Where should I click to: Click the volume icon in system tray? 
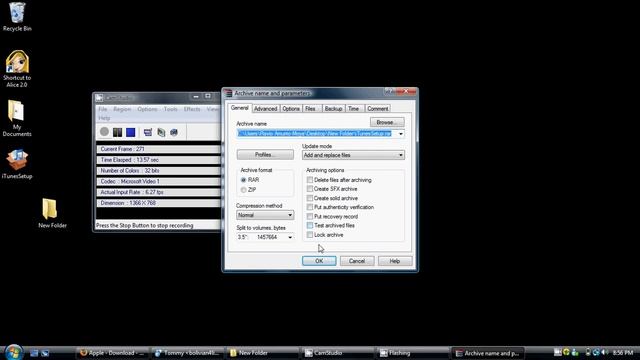click(x=604, y=352)
